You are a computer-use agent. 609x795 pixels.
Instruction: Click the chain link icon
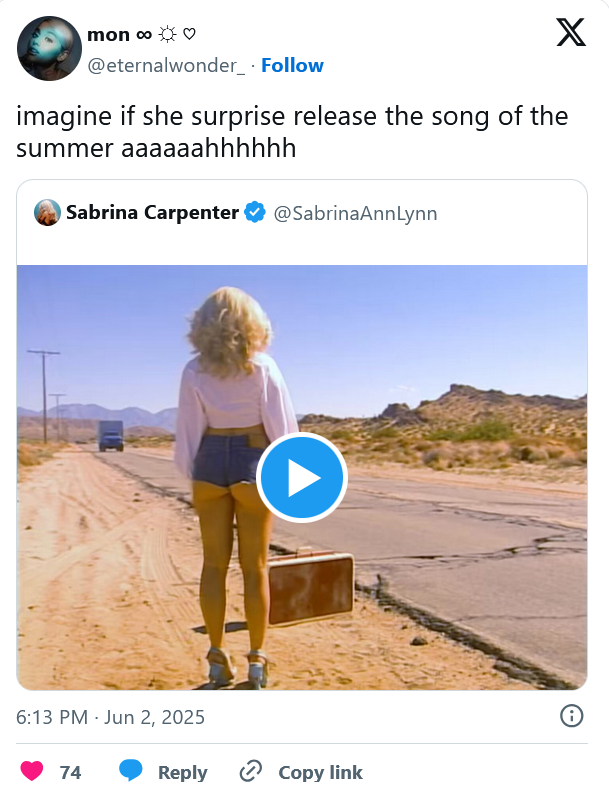(250, 771)
